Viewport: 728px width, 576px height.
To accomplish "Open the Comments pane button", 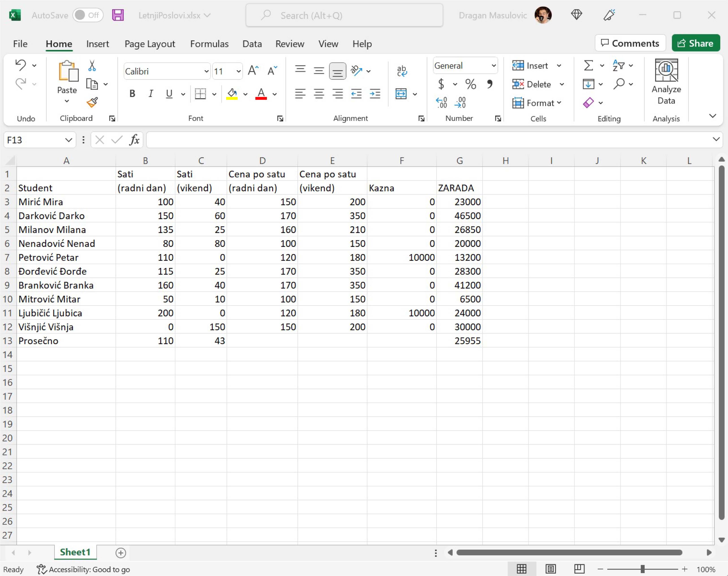I will pos(630,43).
